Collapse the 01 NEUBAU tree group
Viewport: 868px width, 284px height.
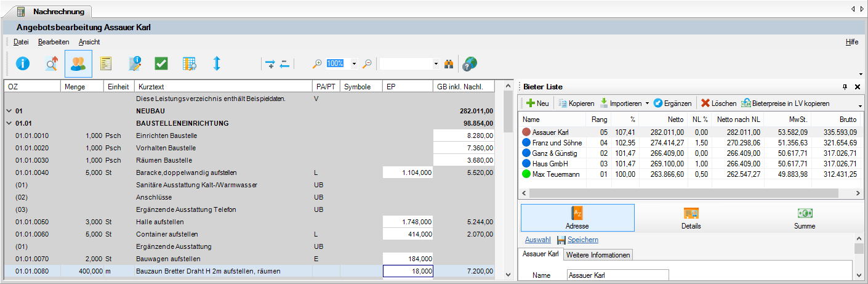coord(9,111)
